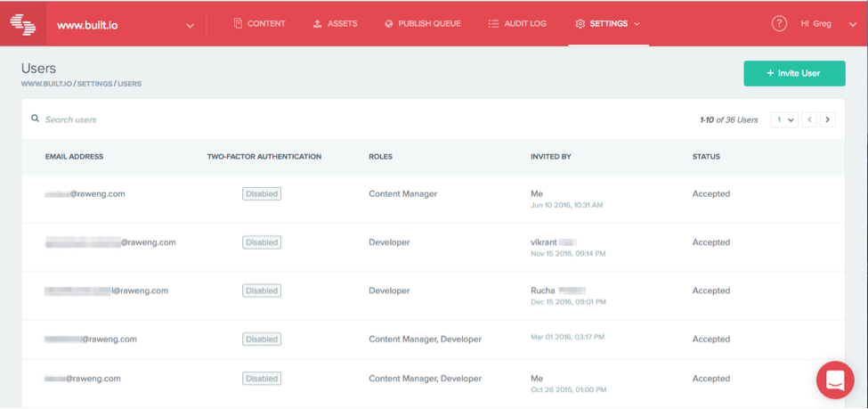Click Disabled badge in Oct 26 2015 row
This screenshot has height=409, width=868.
(262, 379)
